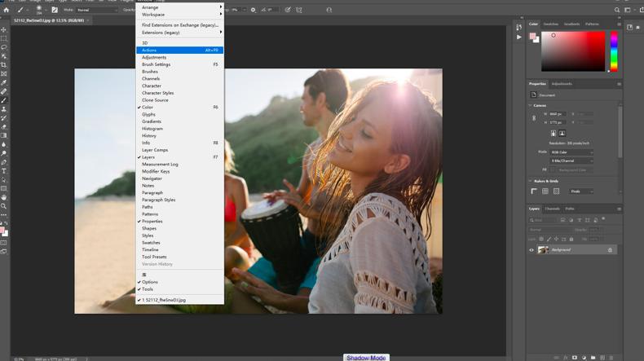644x361 pixels.
Task: Click delete layer trash icon
Action: 611,358
